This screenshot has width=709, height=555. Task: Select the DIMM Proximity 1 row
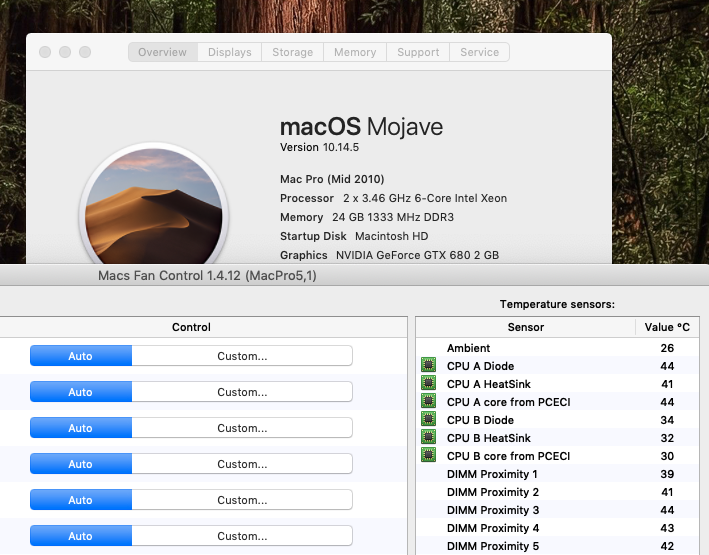558,474
